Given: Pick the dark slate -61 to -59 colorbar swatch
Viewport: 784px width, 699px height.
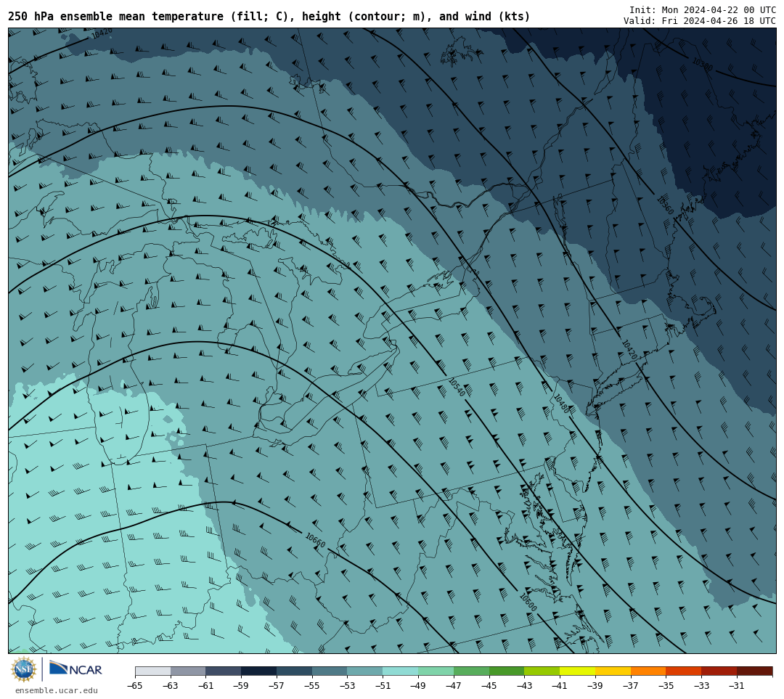Looking at the screenshot, I should click(224, 671).
